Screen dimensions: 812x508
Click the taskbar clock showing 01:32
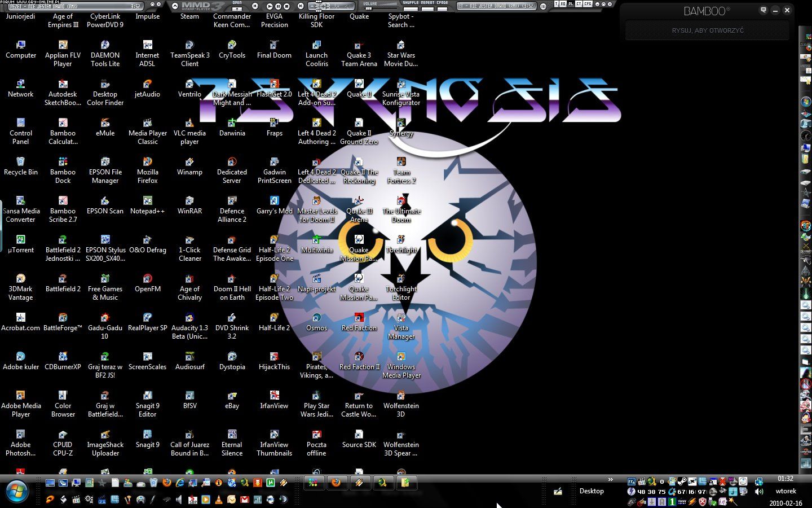[x=785, y=478]
